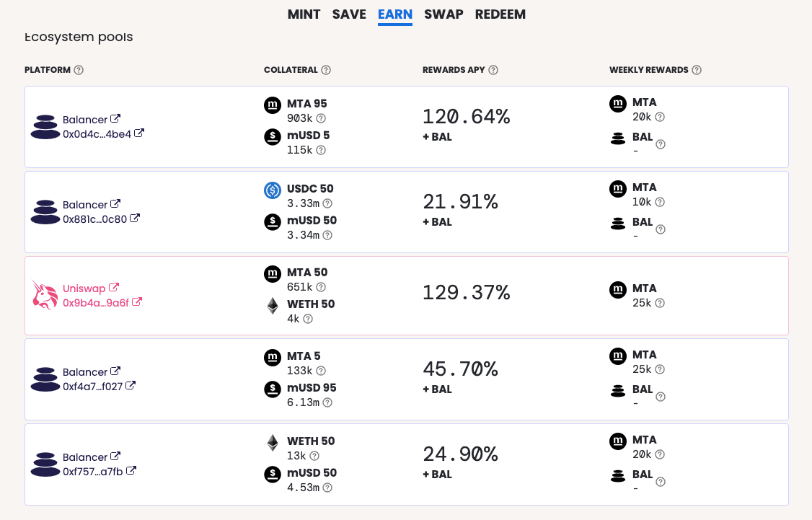Open the 0xf4a7...f027 pool address link
This screenshot has width=812, height=520.
93,387
